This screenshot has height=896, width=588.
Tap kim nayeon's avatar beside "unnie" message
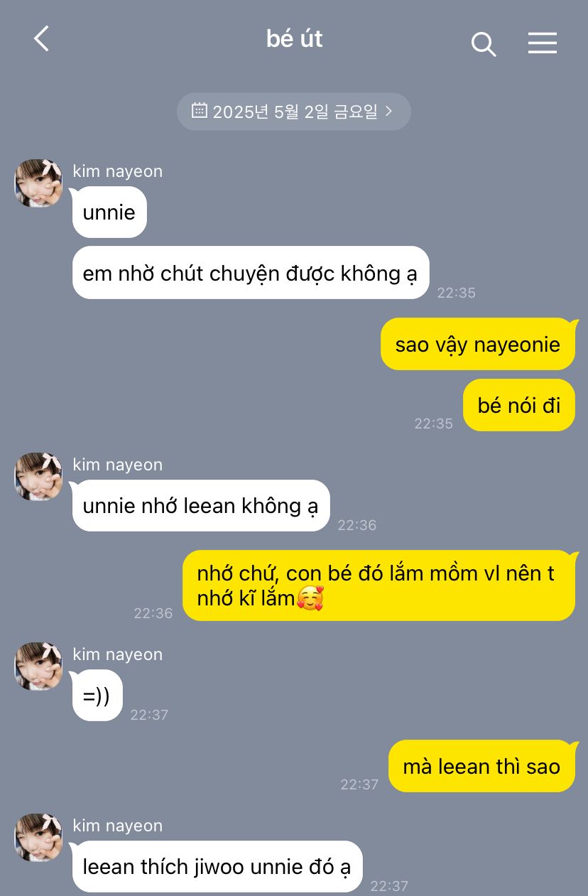pyautogui.click(x=38, y=183)
